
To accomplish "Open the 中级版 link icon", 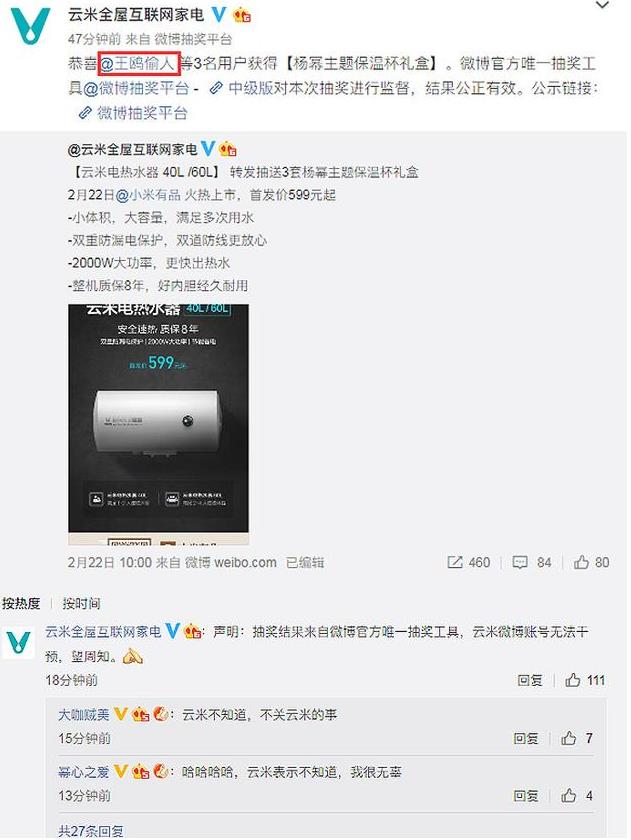I will (215, 88).
